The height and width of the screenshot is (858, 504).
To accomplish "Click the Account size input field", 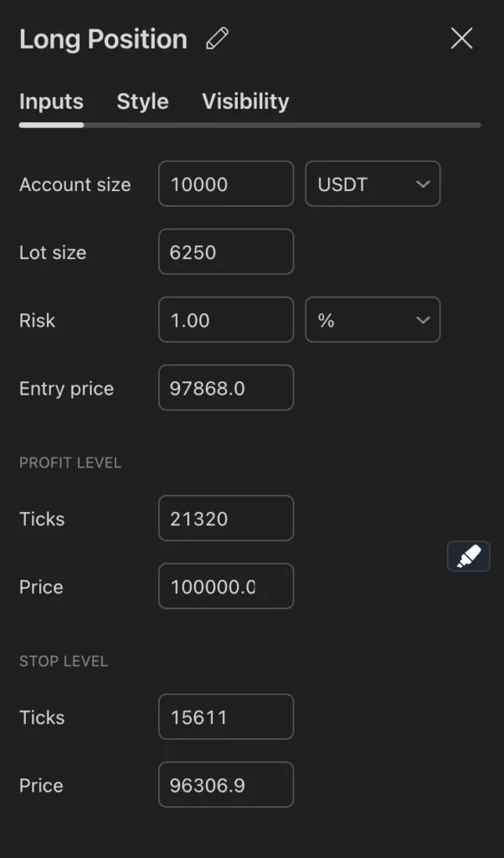I will point(226,184).
